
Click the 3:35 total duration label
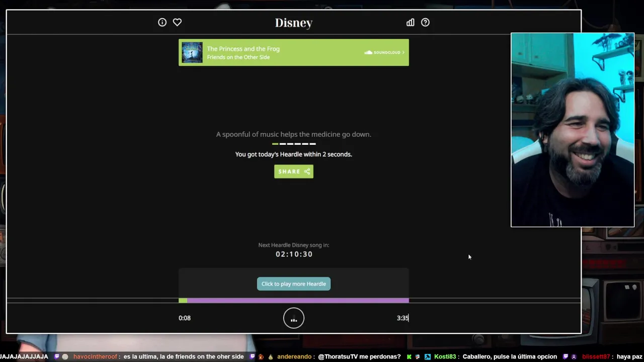pos(403,318)
